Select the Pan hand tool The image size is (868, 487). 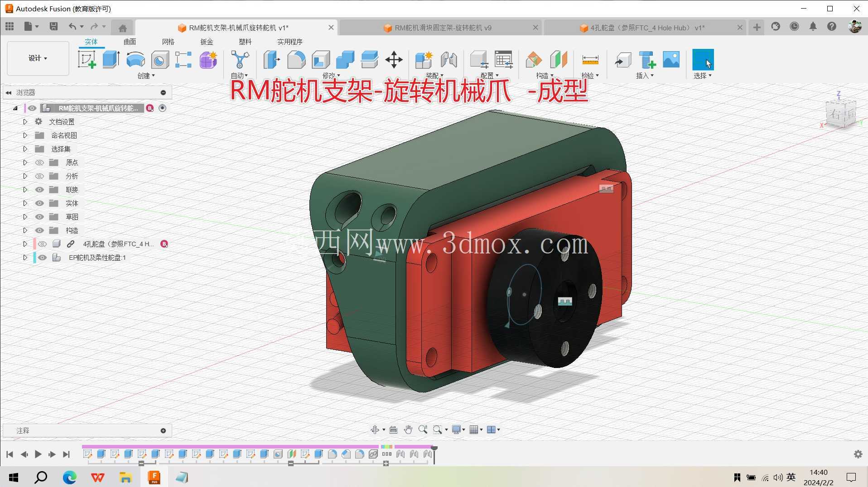(x=408, y=430)
